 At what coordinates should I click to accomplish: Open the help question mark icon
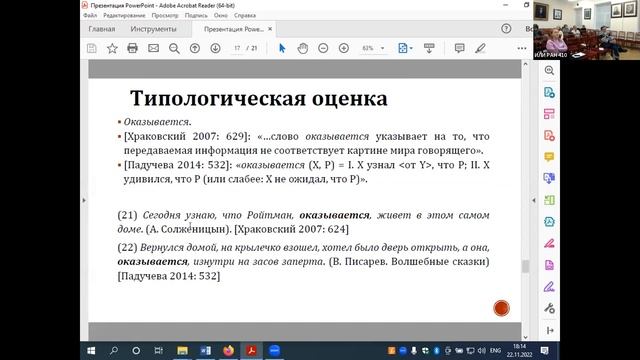tap(506, 29)
